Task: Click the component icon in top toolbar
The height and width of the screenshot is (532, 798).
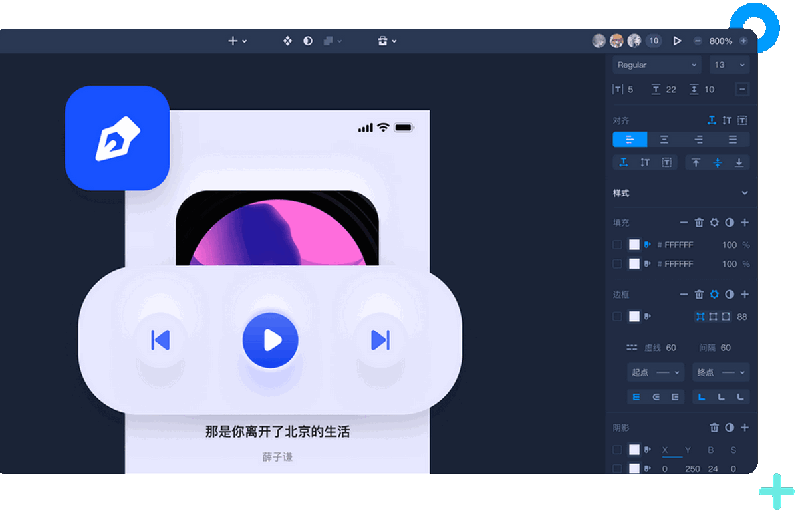Action: 287,41
